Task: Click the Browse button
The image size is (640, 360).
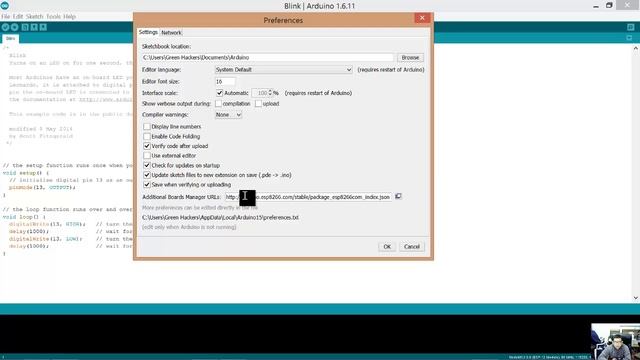Action: click(410, 58)
